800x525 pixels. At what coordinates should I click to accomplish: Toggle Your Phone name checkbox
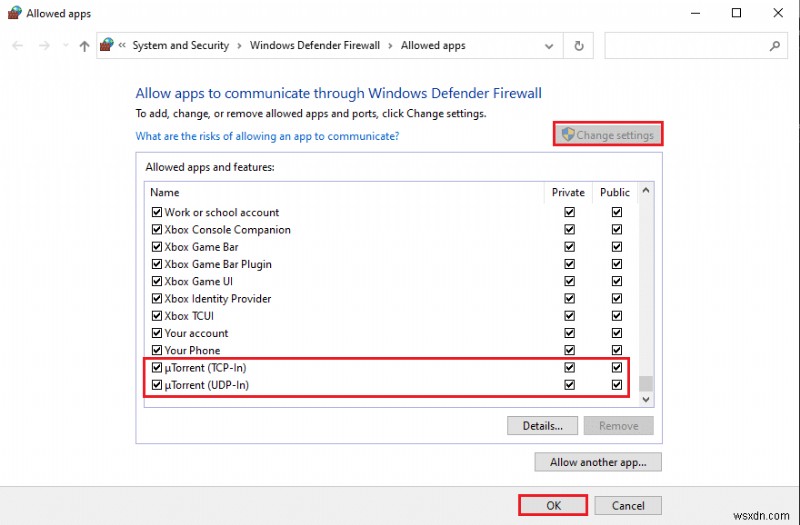click(x=157, y=350)
